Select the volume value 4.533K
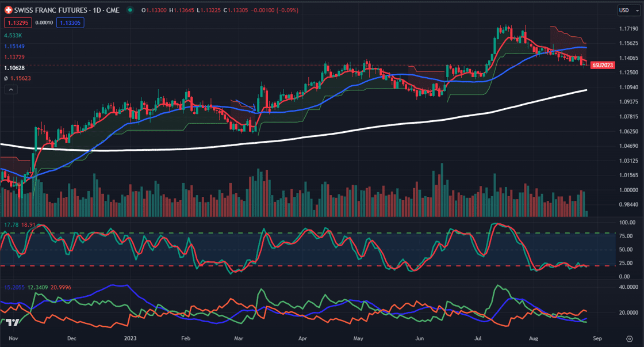Viewport: 644px width, 347px height. pos(13,35)
